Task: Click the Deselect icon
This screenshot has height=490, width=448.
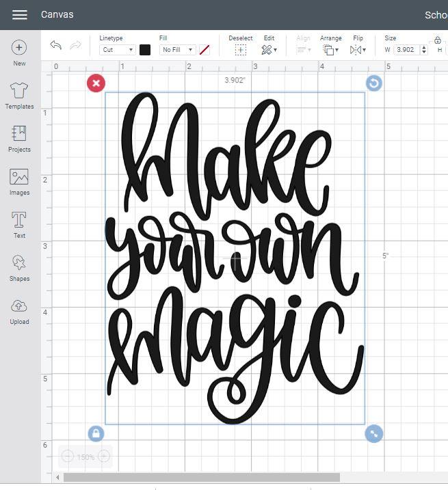Action: pos(241,50)
